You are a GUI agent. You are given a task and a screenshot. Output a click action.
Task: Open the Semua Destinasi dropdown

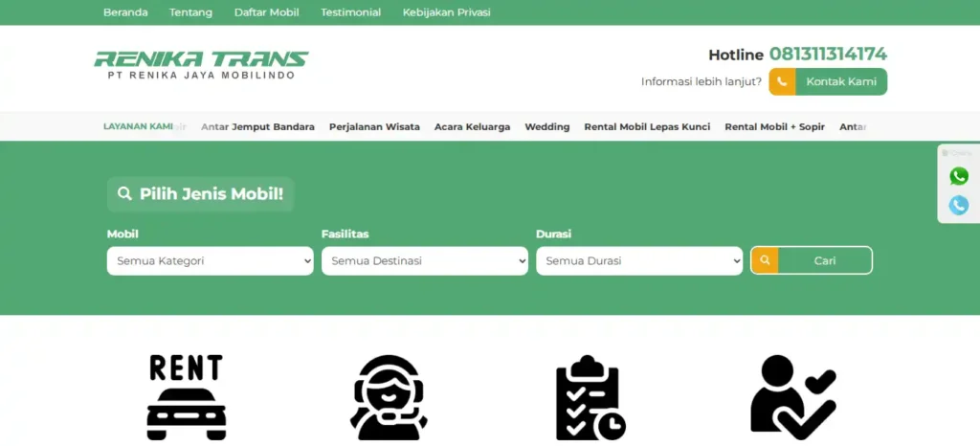pyautogui.click(x=425, y=261)
